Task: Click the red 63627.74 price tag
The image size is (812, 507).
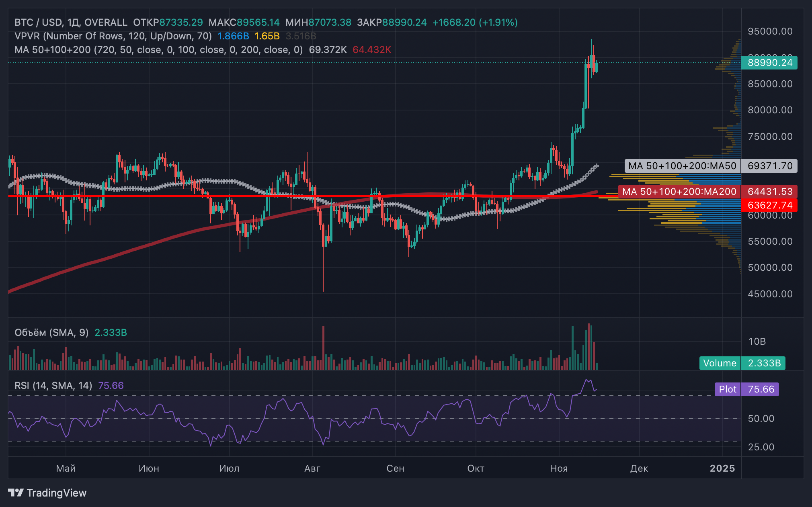Action: (x=769, y=205)
